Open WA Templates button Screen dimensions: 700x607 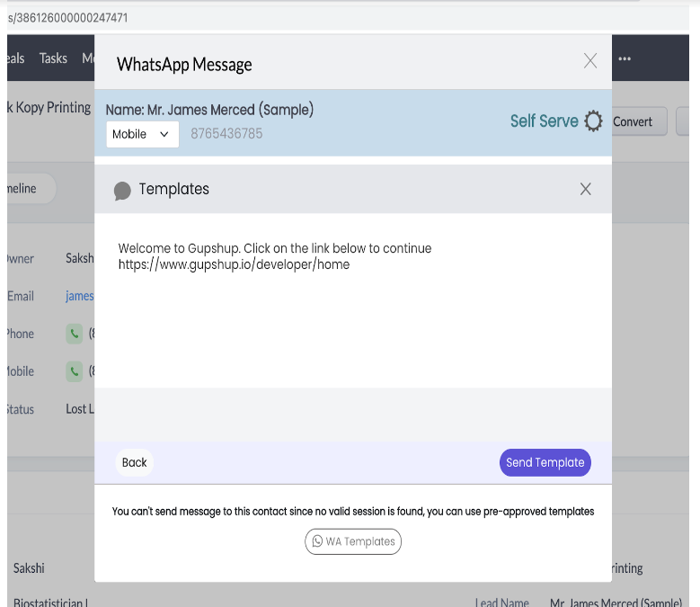(353, 541)
